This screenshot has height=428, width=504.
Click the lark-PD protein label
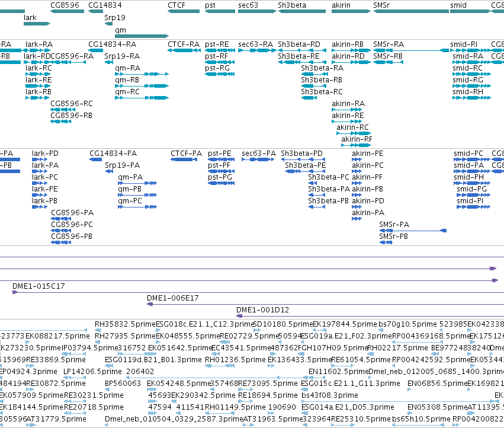coord(45,153)
